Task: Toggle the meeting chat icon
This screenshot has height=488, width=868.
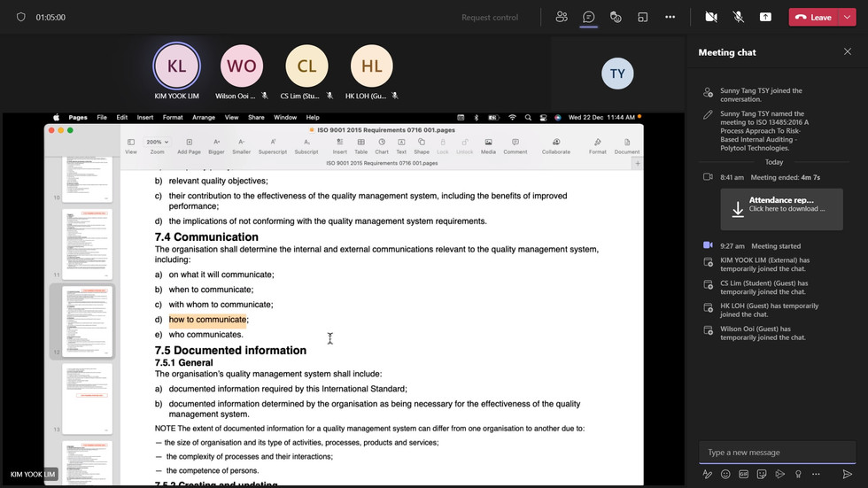Action: (x=588, y=17)
